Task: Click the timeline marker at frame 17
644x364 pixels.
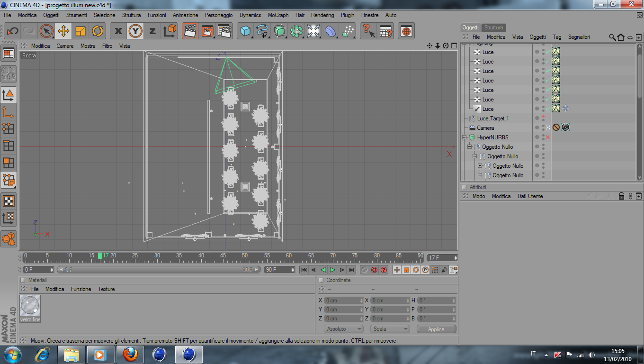Action: [100, 256]
